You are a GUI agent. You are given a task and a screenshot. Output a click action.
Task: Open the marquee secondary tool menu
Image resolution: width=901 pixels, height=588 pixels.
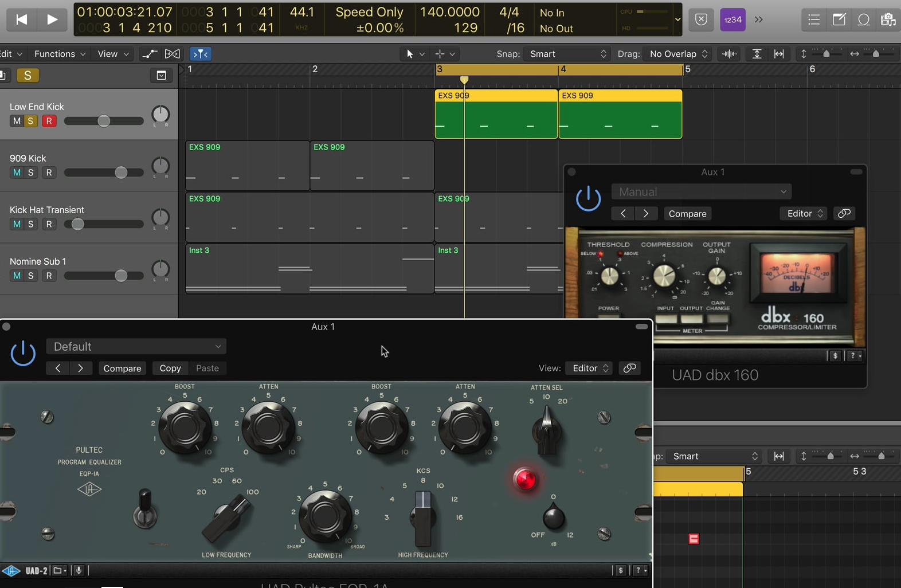click(x=445, y=54)
